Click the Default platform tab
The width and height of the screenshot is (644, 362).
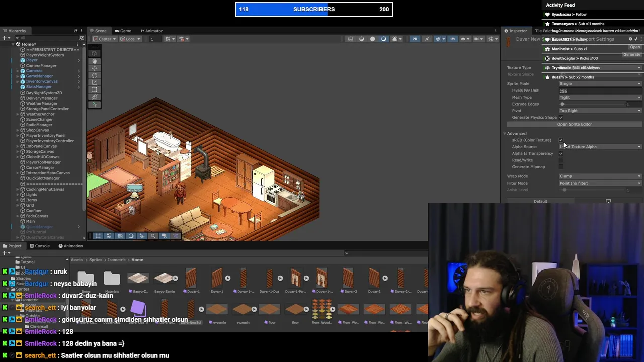coord(540,201)
